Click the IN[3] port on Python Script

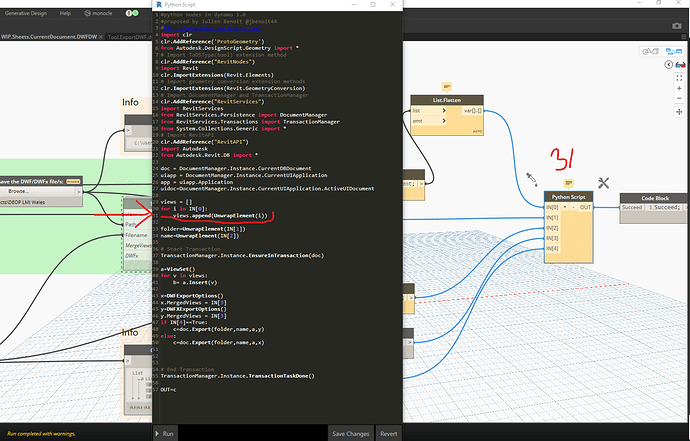(552, 239)
